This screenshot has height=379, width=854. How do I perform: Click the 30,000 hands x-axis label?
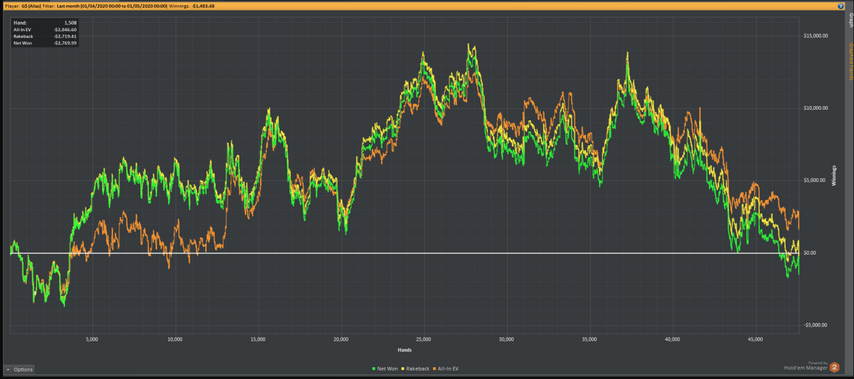click(507, 339)
